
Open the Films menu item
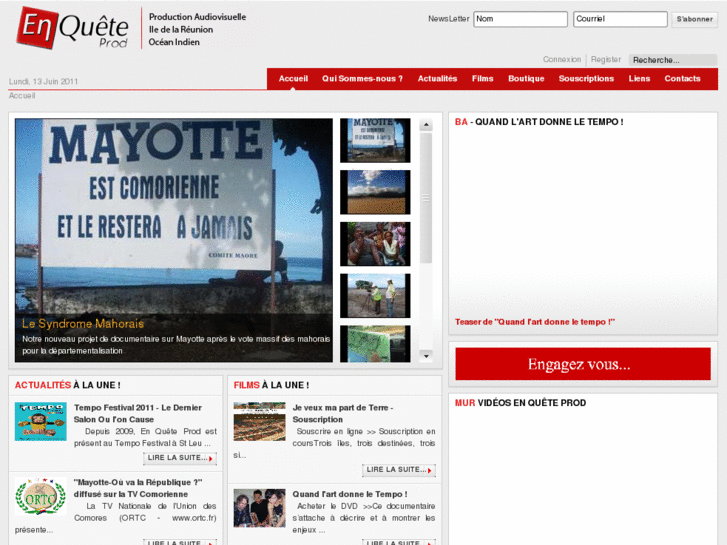coord(483,79)
